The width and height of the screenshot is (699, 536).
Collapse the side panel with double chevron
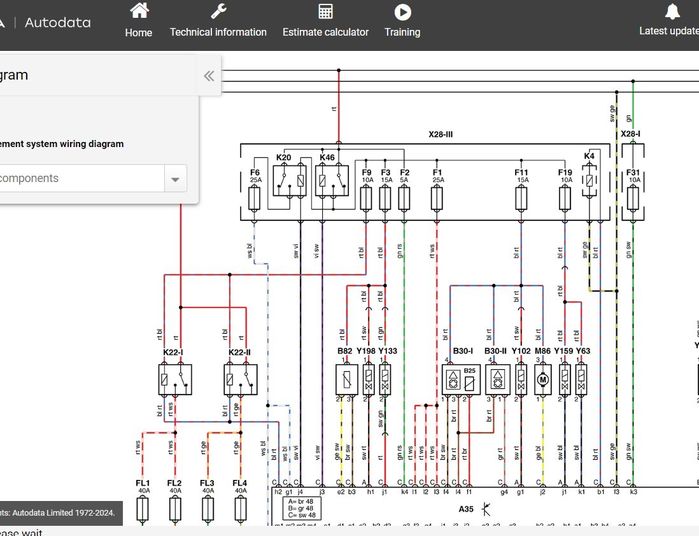[209, 76]
